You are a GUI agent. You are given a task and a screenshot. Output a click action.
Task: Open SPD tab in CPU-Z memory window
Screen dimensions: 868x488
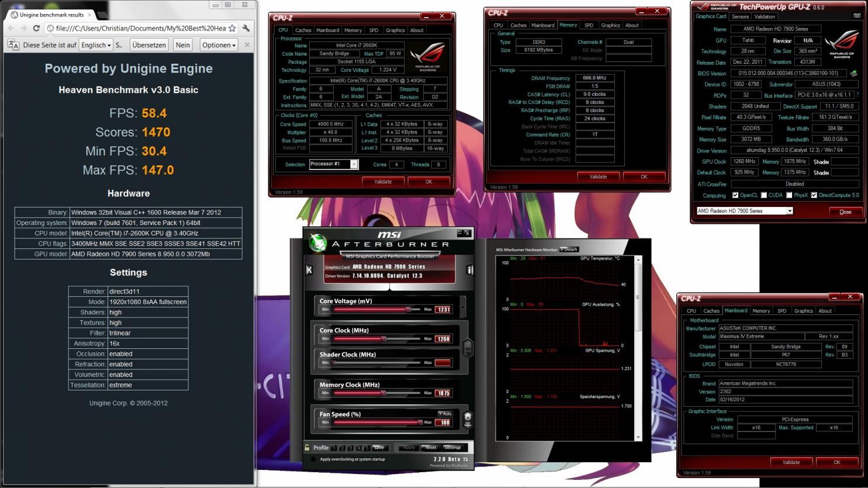(589, 25)
